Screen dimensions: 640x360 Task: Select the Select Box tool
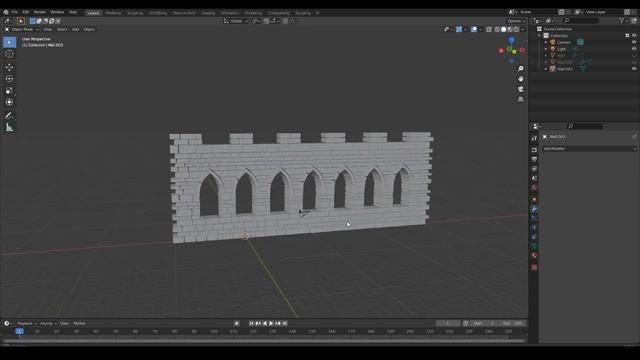click(9, 42)
